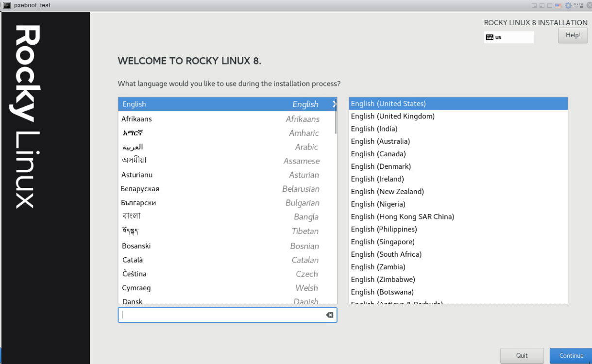
Task: Click Continue to proceed with installation
Action: 571,356
